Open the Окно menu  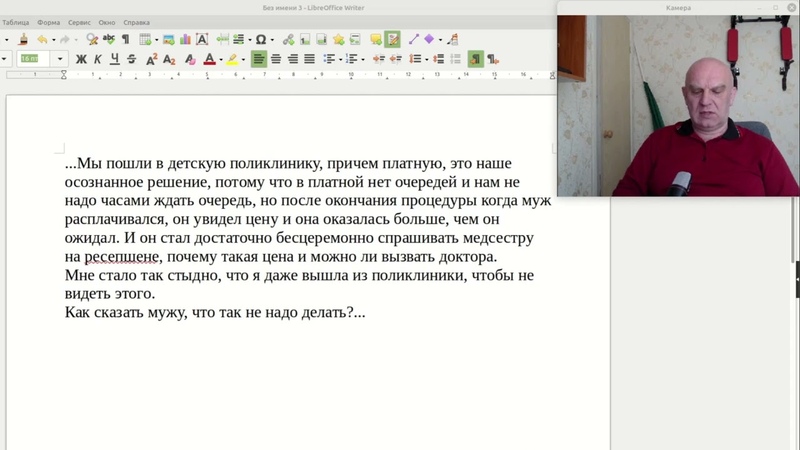click(107, 22)
